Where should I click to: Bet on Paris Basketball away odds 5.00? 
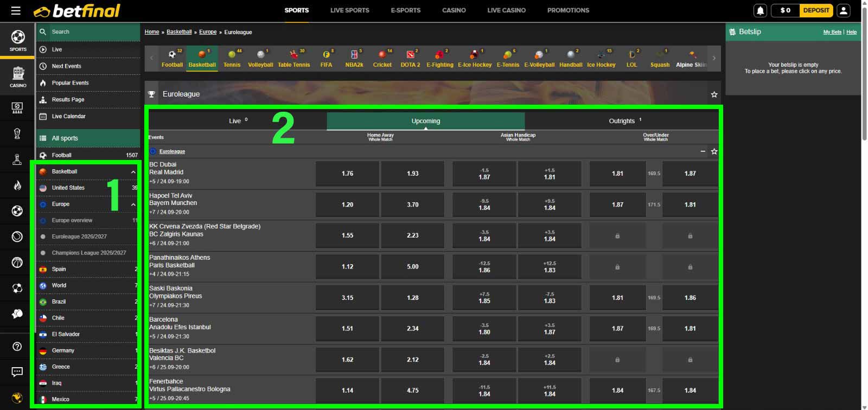pos(412,266)
